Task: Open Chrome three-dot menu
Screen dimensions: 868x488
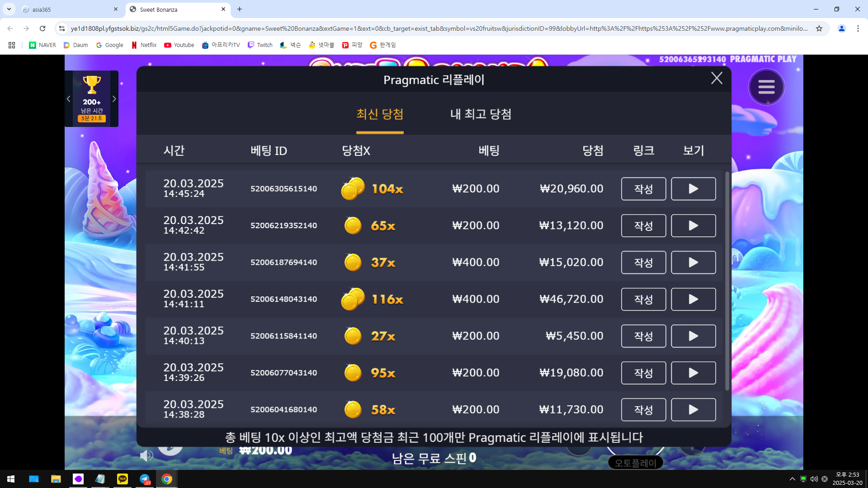Action: [858, 28]
